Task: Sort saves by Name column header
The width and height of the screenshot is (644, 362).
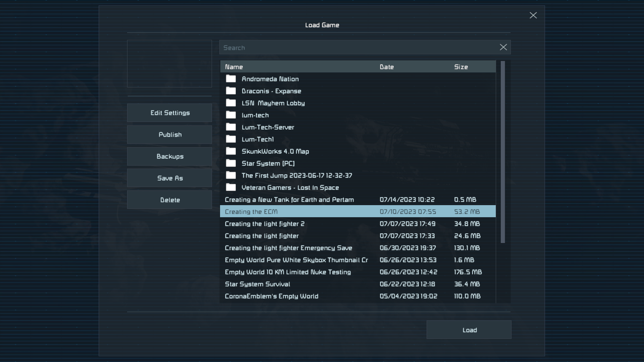Action: (x=234, y=67)
